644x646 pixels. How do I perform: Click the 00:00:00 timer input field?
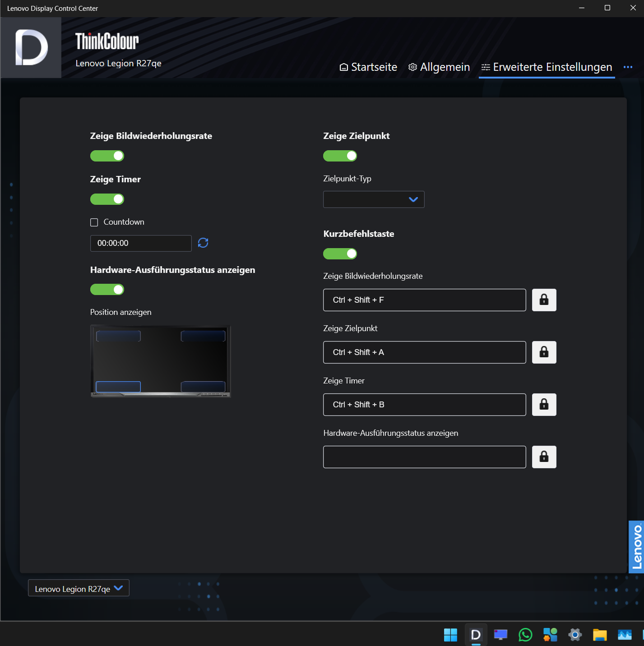[x=141, y=243]
